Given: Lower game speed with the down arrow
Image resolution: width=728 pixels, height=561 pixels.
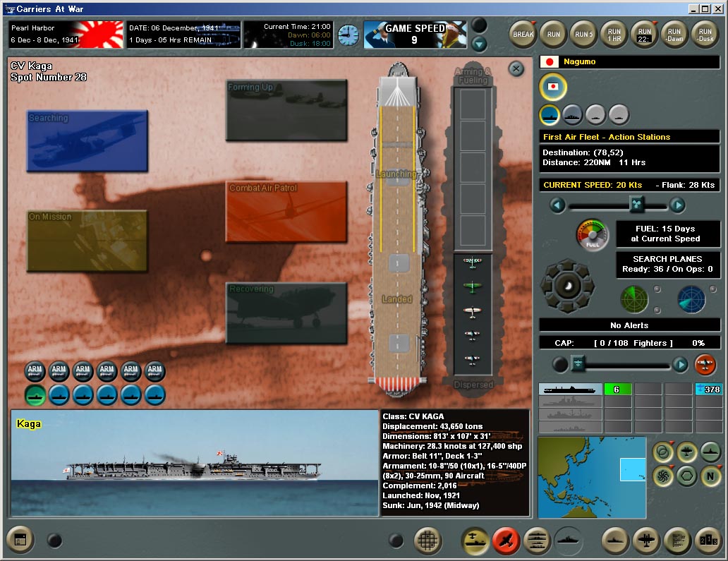Looking at the screenshot, I should [x=479, y=44].
